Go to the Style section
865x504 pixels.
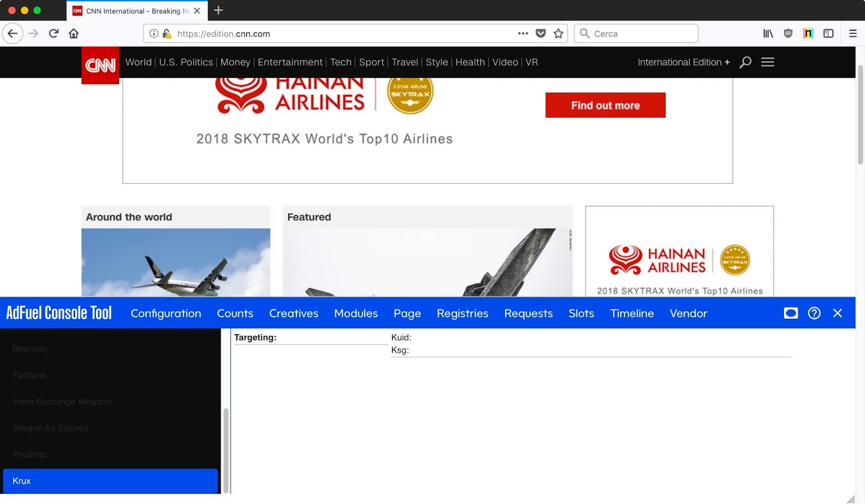tap(437, 62)
